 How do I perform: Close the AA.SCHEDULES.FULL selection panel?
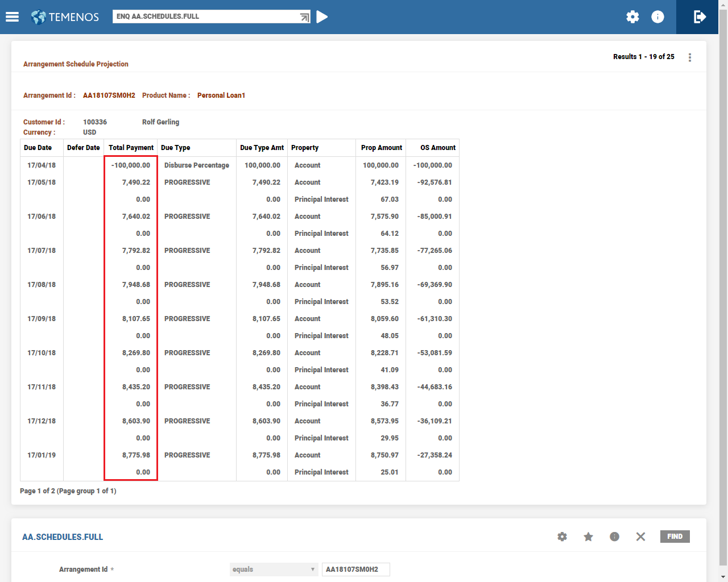pyautogui.click(x=640, y=537)
